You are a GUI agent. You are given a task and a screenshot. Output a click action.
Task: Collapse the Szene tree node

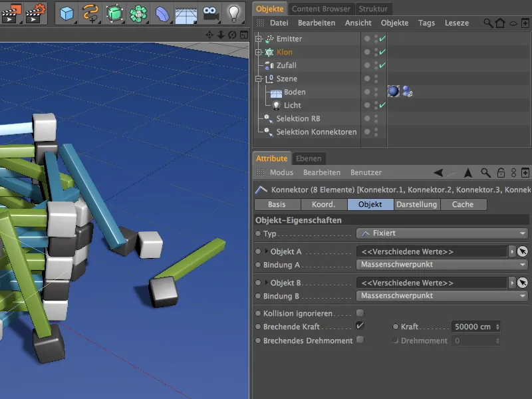tap(259, 78)
